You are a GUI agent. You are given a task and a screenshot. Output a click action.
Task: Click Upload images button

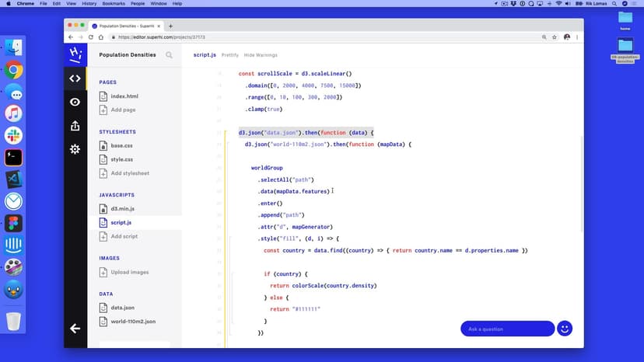(129, 272)
